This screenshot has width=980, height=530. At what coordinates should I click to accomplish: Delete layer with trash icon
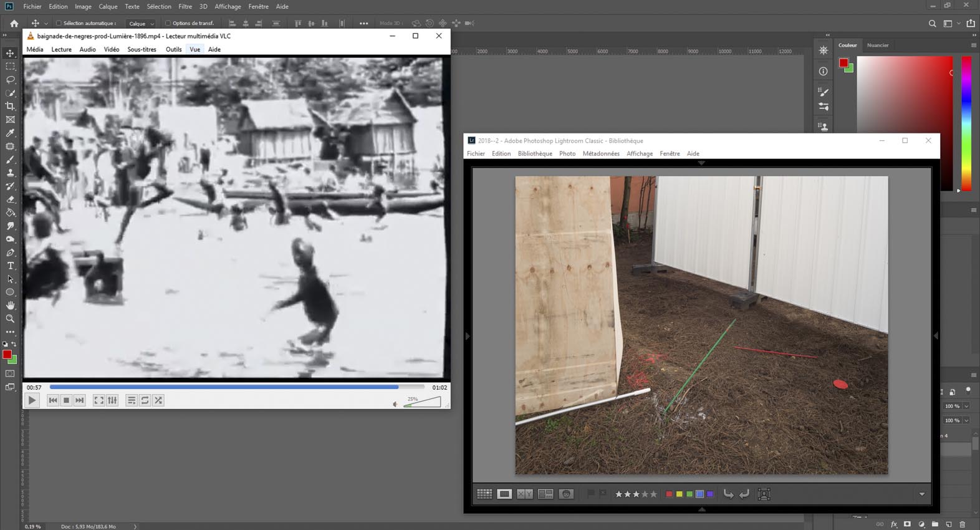[x=963, y=524]
